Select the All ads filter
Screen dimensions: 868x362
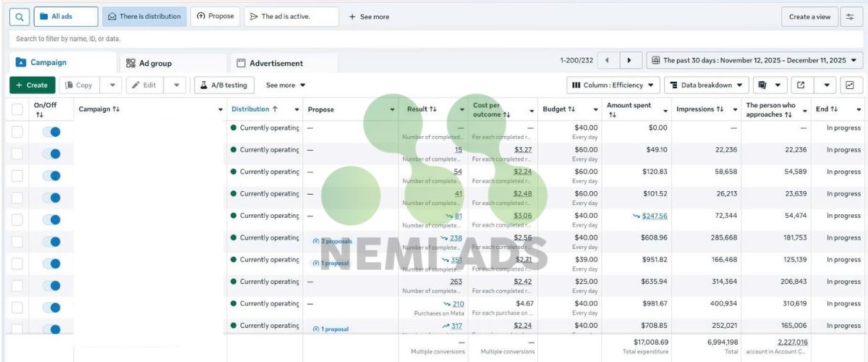66,17
